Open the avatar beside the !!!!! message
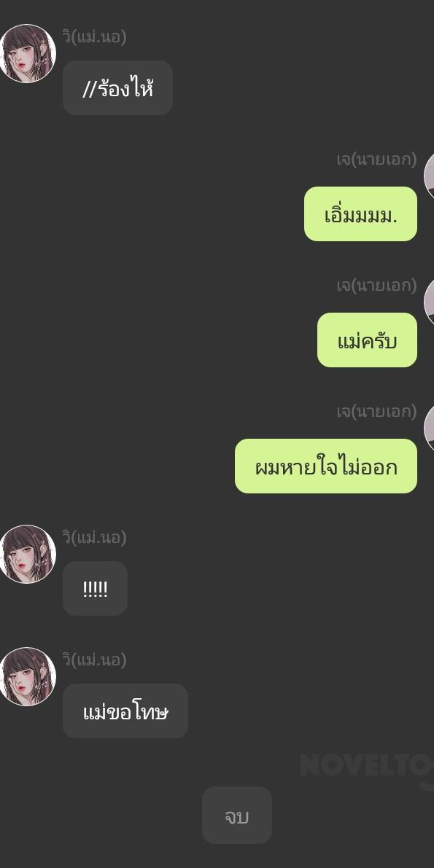434x868 pixels. (x=26, y=554)
